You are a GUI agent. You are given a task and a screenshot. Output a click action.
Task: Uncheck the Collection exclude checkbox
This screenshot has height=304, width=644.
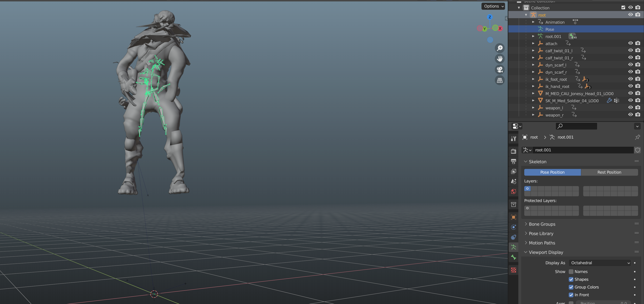click(623, 8)
